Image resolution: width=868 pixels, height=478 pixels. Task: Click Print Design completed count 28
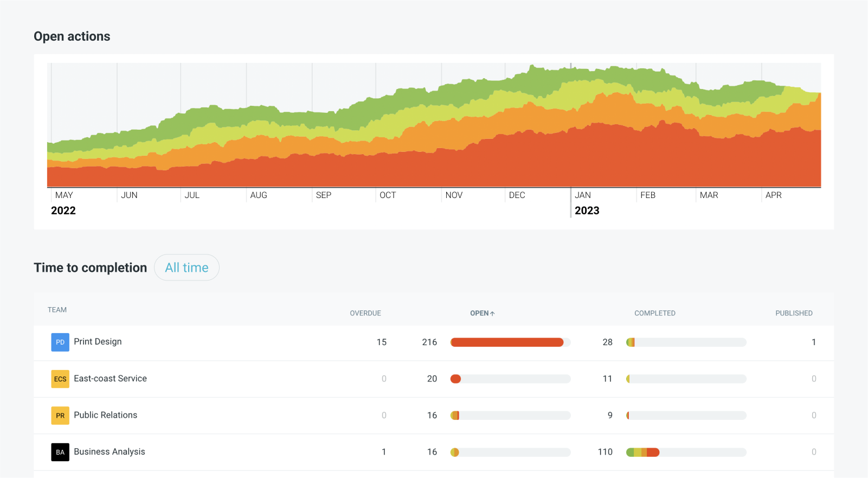608,342
